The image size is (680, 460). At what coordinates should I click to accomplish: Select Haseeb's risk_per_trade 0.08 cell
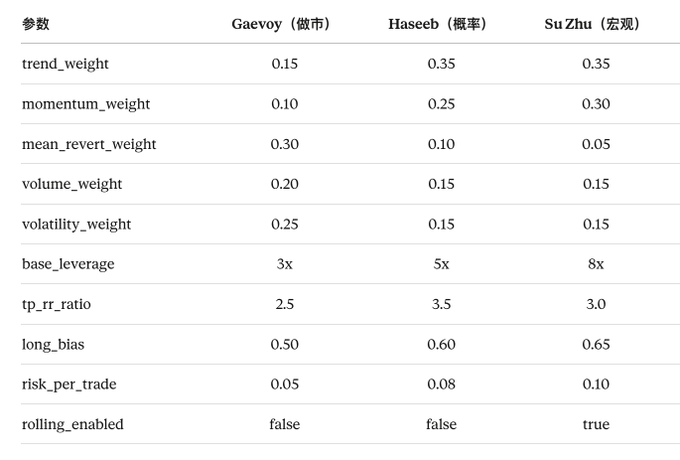pyautogui.click(x=441, y=385)
